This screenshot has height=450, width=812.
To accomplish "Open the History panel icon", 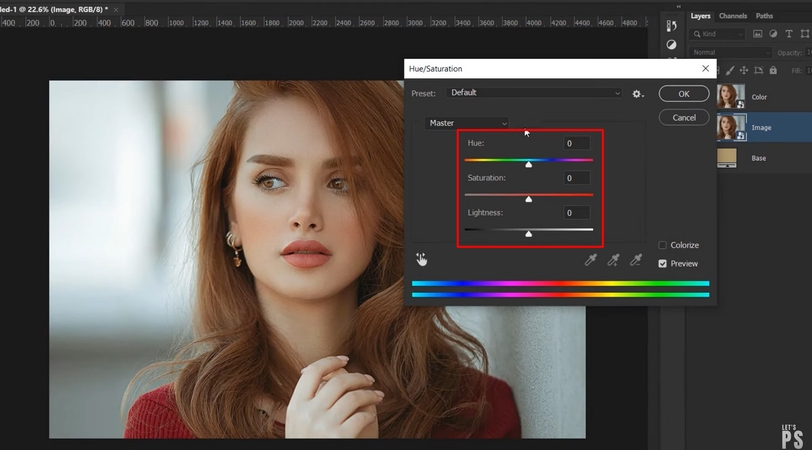I will point(671,26).
